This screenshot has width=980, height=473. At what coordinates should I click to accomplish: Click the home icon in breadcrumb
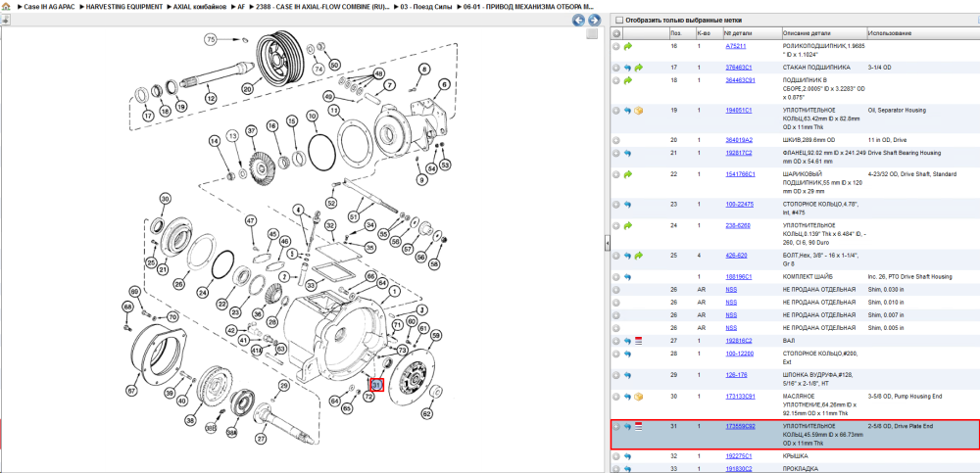tap(6, 6)
